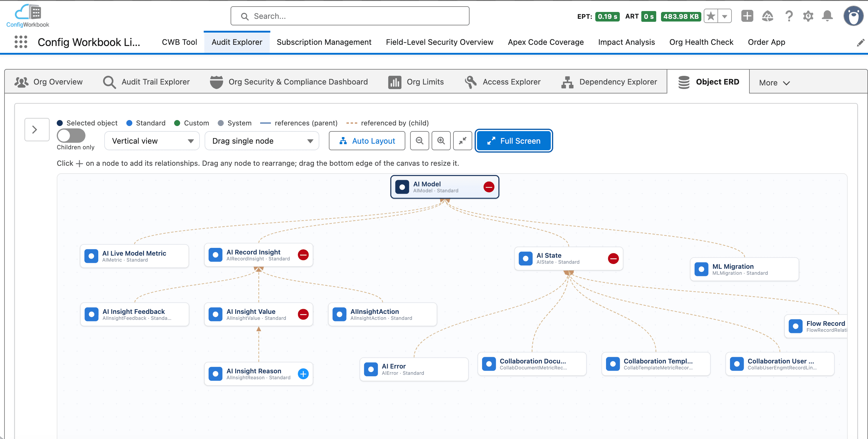This screenshot has height=439, width=868.
Task: Open Org Security & Compliance Dashboard tab
Action: [289, 82]
